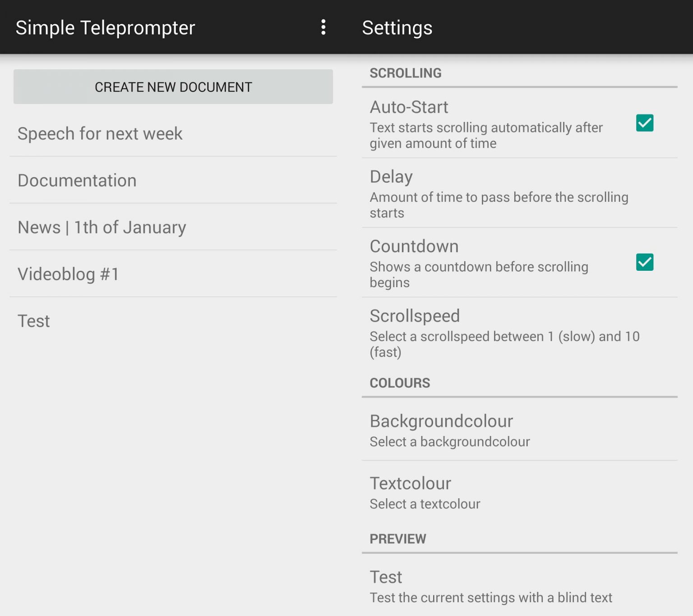The width and height of the screenshot is (693, 616).
Task: Click CREATE NEW DOCUMENT
Action: [173, 87]
